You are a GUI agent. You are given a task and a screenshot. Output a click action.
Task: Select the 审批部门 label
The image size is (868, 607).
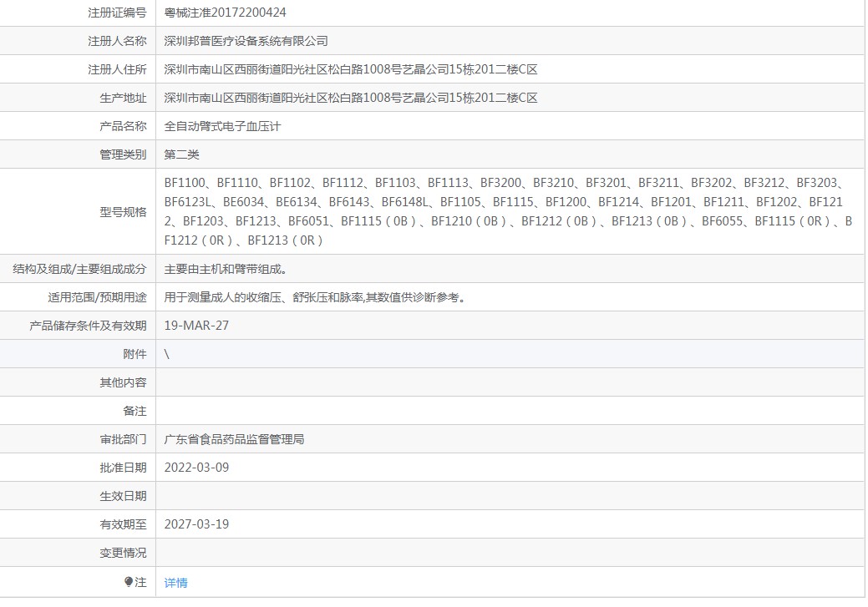pyautogui.click(x=123, y=439)
